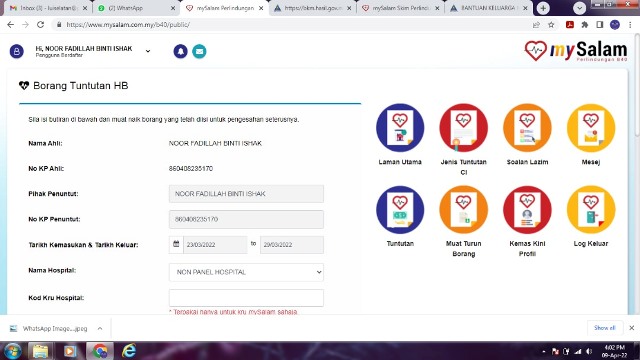
Task: Click the user profile avatar icon
Action: [x=17, y=51]
